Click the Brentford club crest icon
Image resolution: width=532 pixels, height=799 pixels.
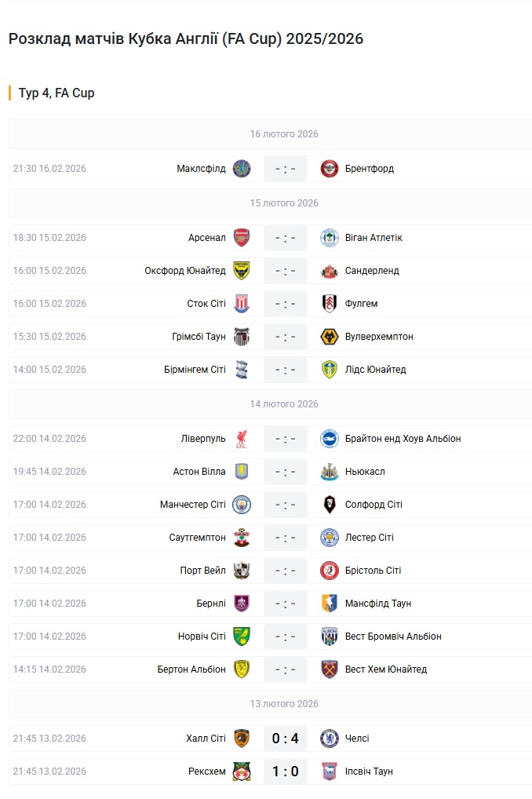[x=330, y=169]
